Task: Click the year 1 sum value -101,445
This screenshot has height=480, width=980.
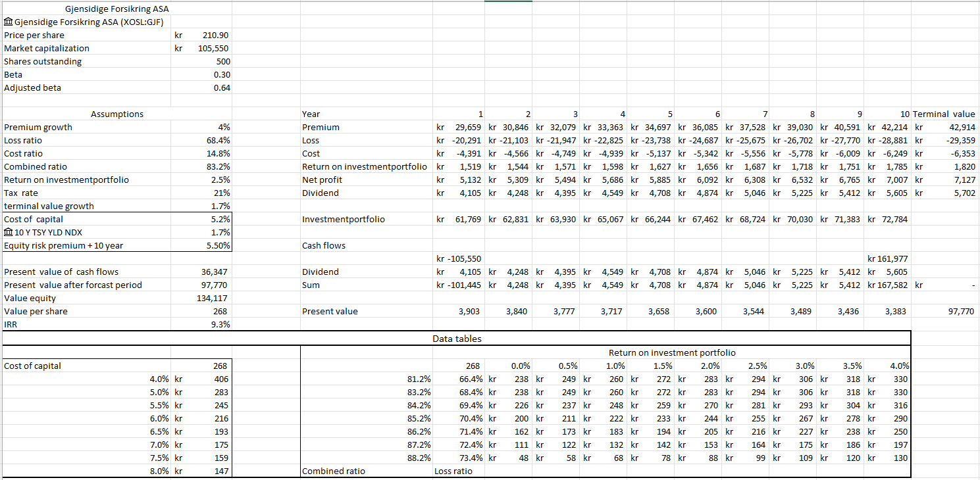Action: pyautogui.click(x=459, y=285)
